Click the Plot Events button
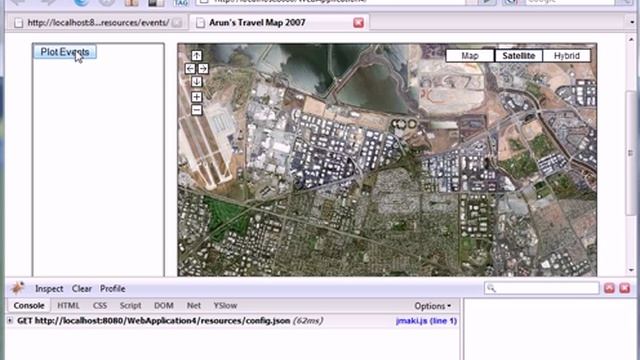The height and width of the screenshot is (360, 640). click(x=65, y=52)
